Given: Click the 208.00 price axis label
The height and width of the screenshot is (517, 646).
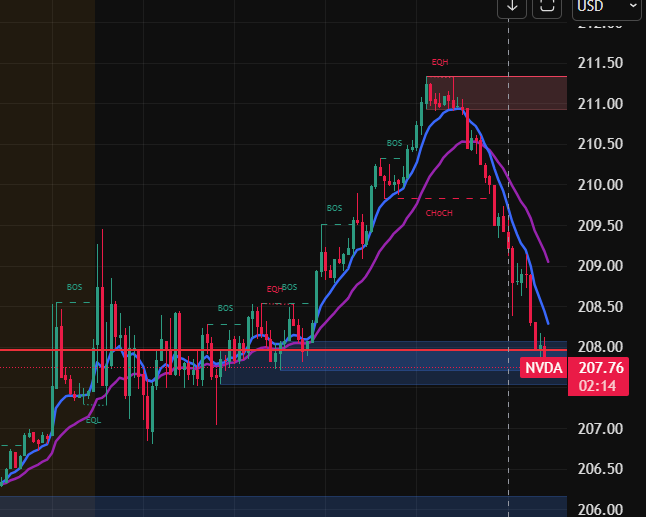Looking at the screenshot, I should tap(600, 347).
